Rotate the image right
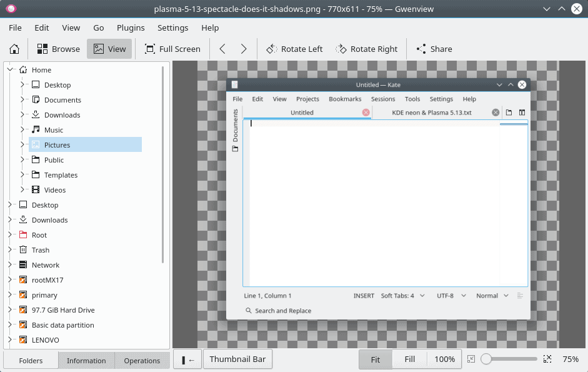 (366, 49)
